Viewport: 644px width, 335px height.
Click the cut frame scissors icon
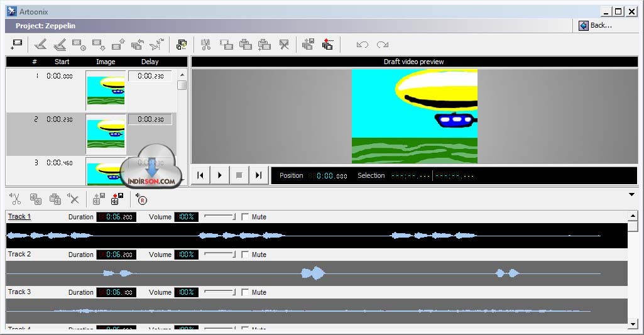(206, 45)
